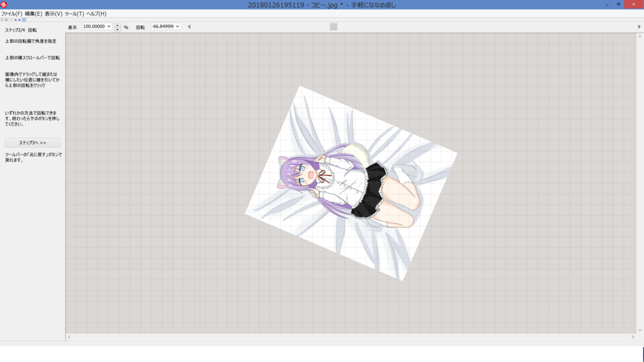
Task: Click the blue up-arrow toolbar icon
Action: point(19,19)
